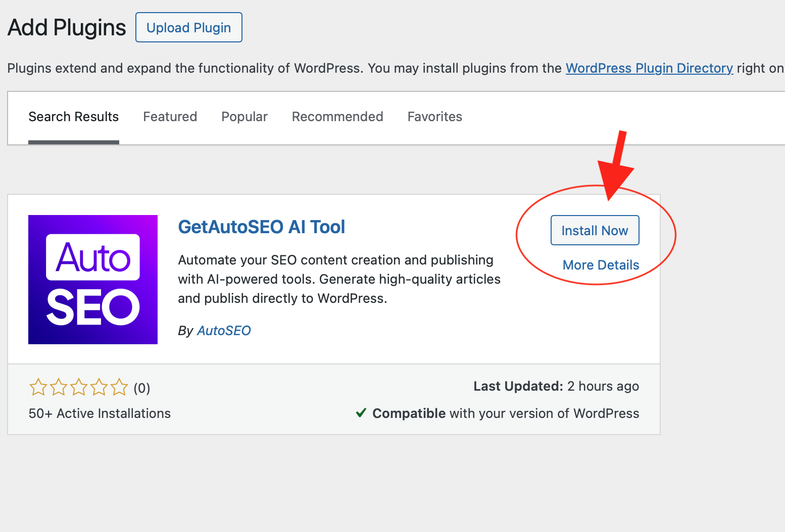
Task: Select the rating stars next to (0)
Action: [x=78, y=387]
